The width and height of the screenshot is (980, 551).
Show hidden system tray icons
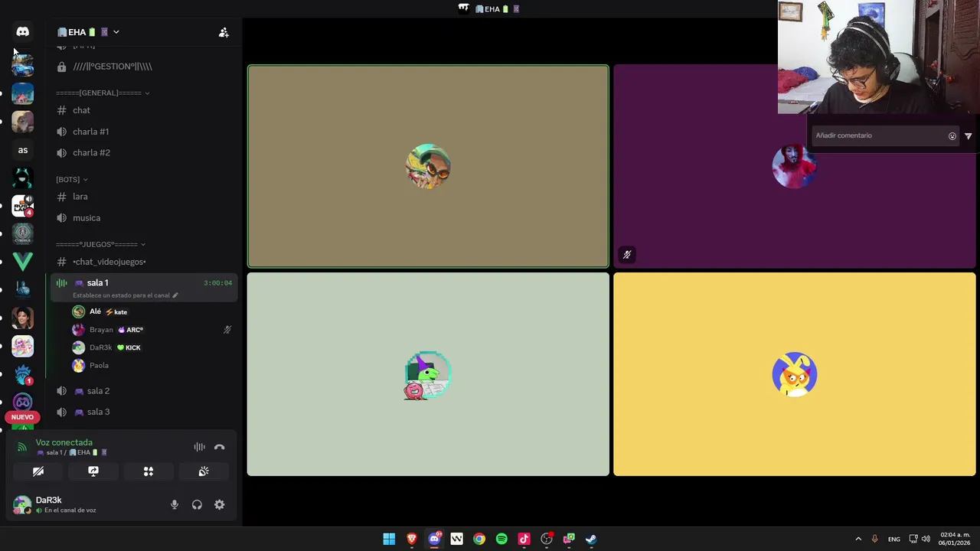tap(858, 539)
